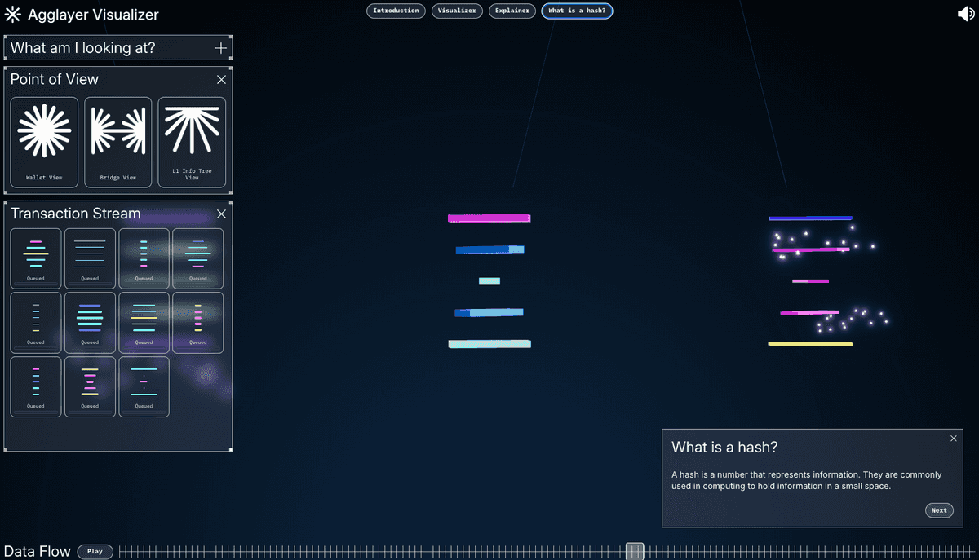Open the Explainer tab
Viewport: 979px width, 560px height.
[x=512, y=11]
